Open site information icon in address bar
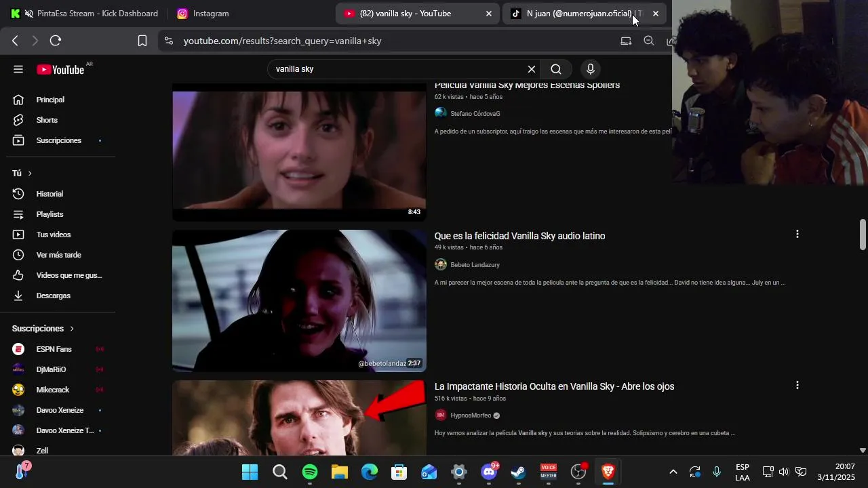The width and height of the screenshot is (868, 488). (x=169, y=41)
